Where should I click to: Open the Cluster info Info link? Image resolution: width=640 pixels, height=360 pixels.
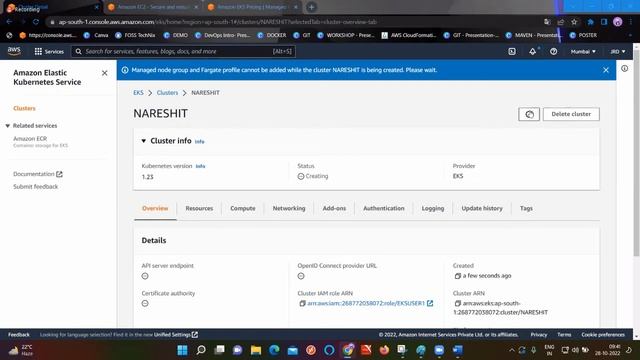coord(200,142)
